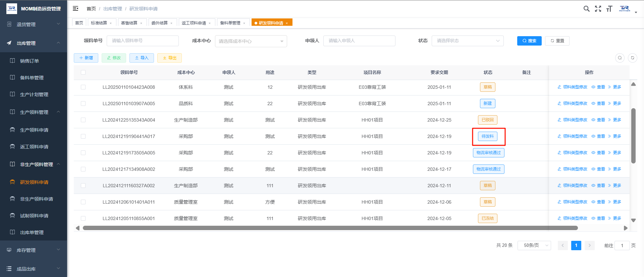Close the 寄售结算 tab
This screenshot has width=644, height=277.
pyautogui.click(x=141, y=23)
